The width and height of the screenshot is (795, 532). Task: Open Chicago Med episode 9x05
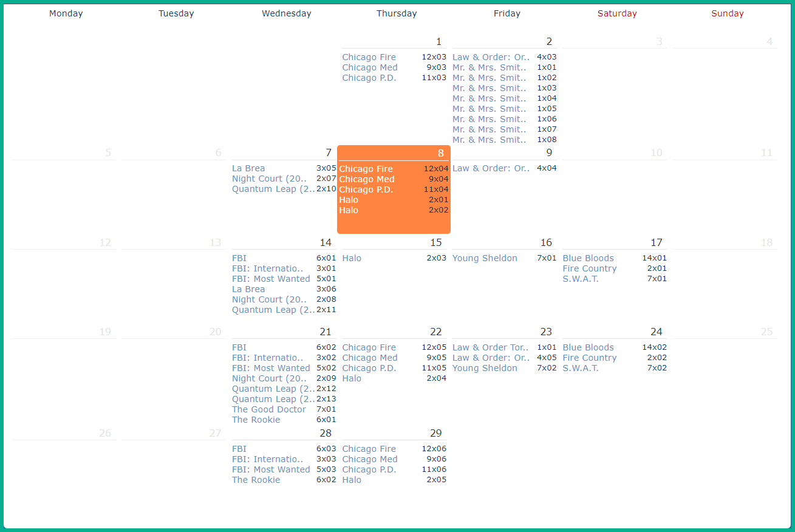pos(370,358)
